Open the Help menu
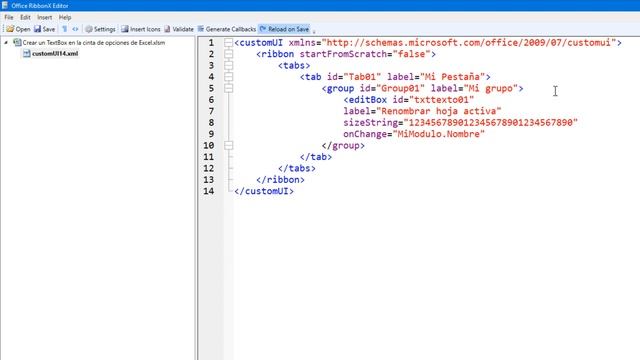 [x=65, y=17]
